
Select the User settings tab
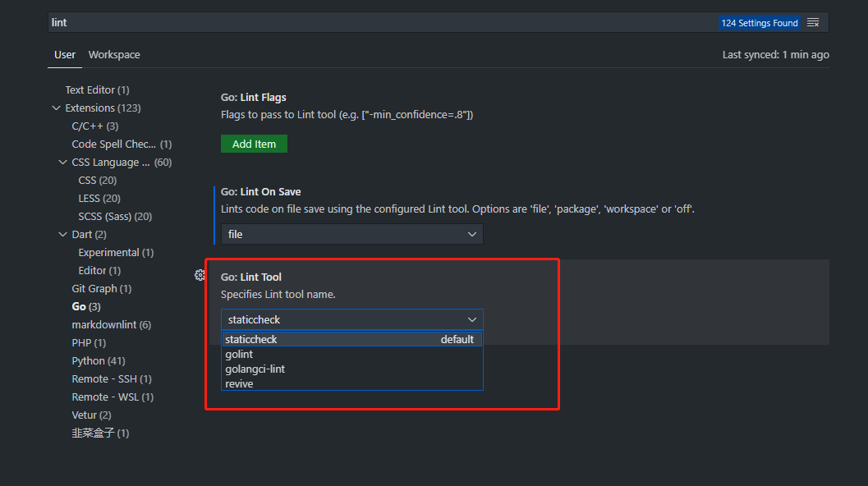click(65, 55)
